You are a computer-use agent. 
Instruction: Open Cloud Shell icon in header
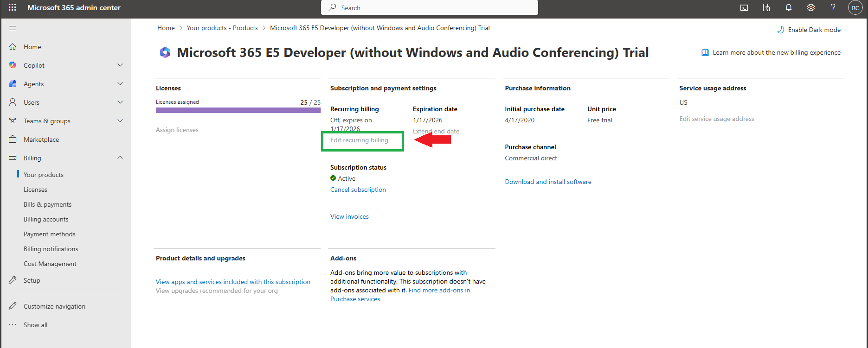[744, 8]
